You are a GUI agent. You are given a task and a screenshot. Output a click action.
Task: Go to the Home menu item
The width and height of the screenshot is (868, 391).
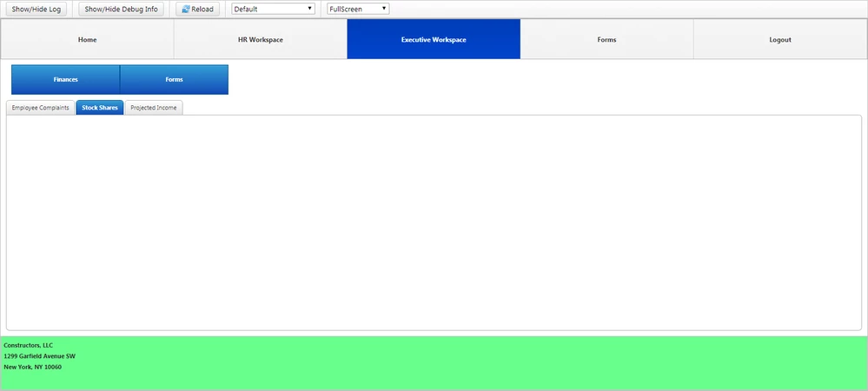coord(88,39)
